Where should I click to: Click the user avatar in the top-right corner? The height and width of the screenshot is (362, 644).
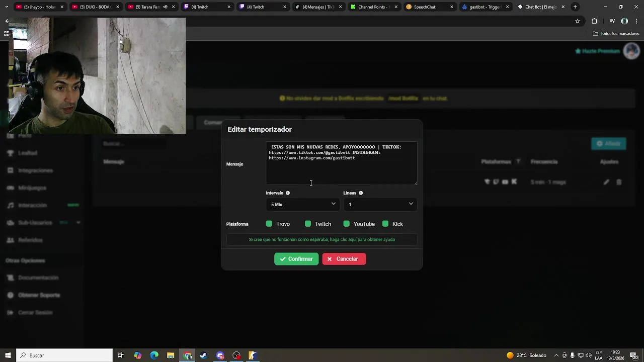tap(631, 51)
